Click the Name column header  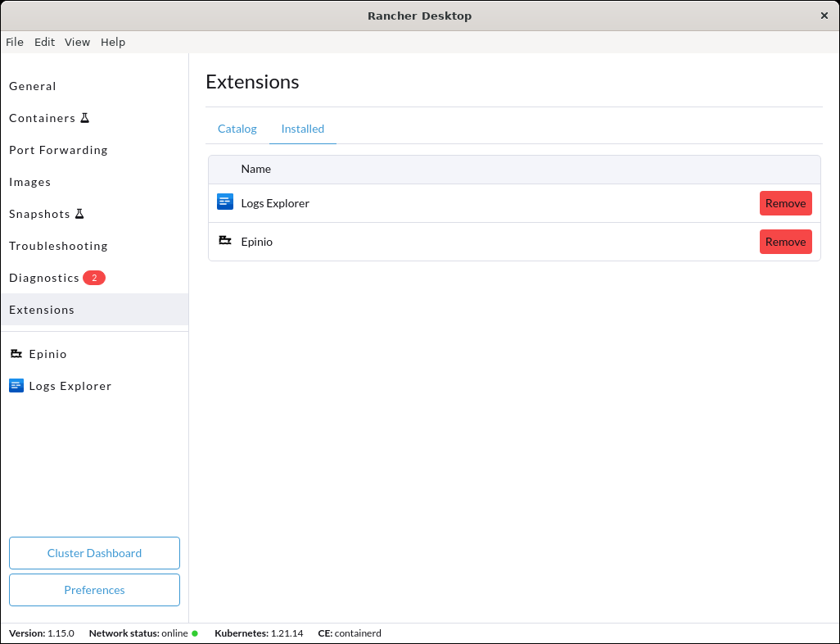[255, 169]
